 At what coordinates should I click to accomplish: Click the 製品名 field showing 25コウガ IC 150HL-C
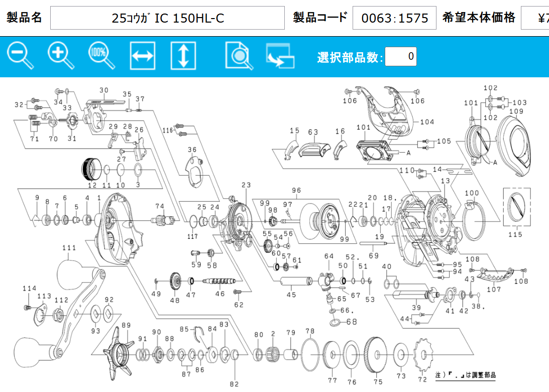tap(167, 18)
